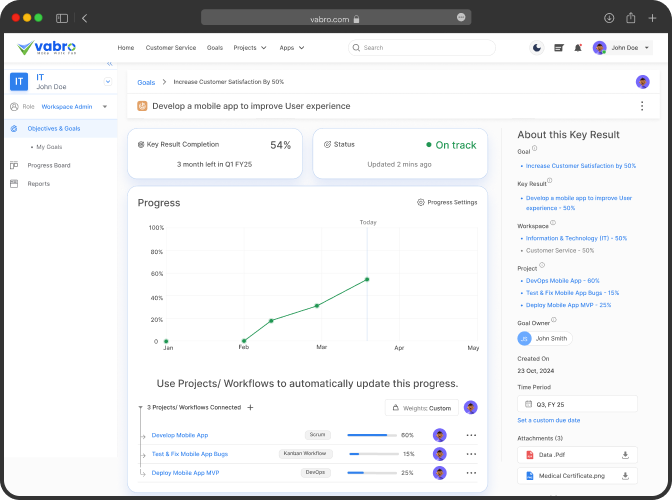Screen dimensions: 672x500
Task: Open the key result three-dot menu
Action: [x=641, y=106]
